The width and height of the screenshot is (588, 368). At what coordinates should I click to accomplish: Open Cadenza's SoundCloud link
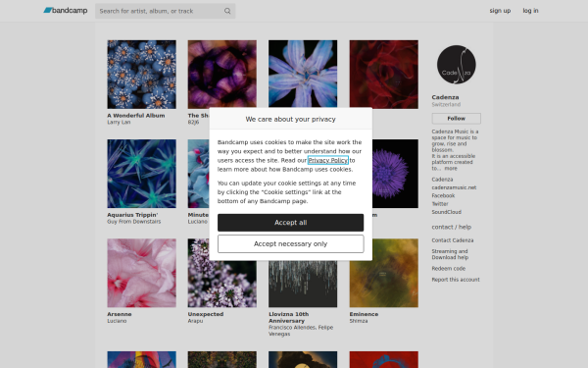tap(446, 212)
